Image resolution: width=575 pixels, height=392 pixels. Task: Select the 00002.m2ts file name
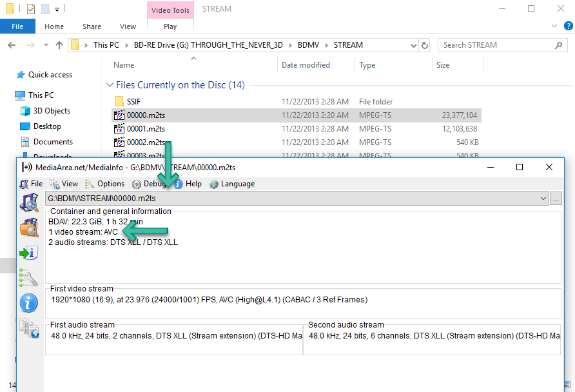tap(146, 142)
